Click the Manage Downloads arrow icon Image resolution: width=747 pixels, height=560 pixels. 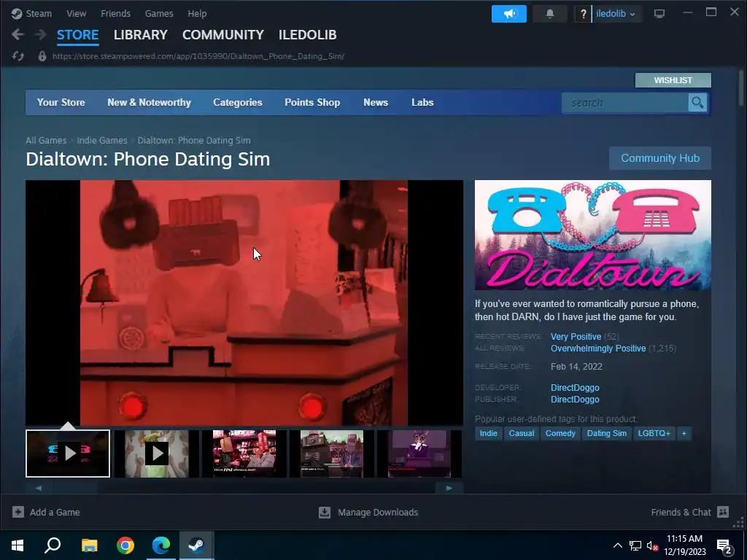(325, 512)
